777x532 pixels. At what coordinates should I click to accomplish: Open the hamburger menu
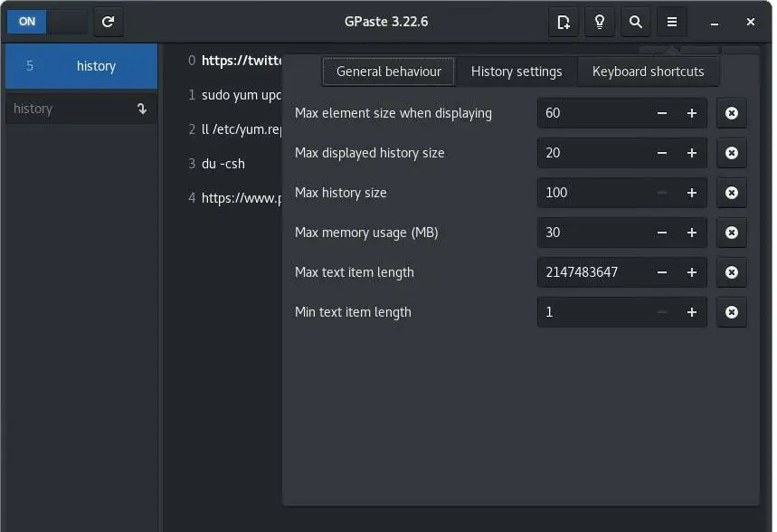(x=672, y=22)
